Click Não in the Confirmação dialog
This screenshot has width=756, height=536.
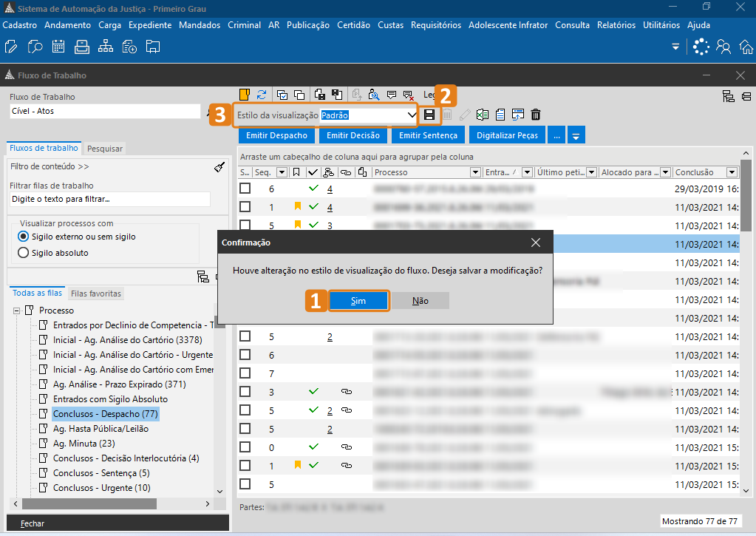pos(420,301)
